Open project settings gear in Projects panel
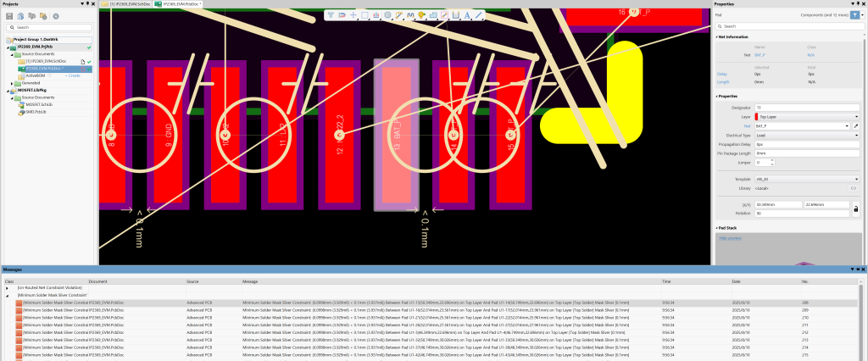Screen dimensions: 868x361 coord(56,16)
